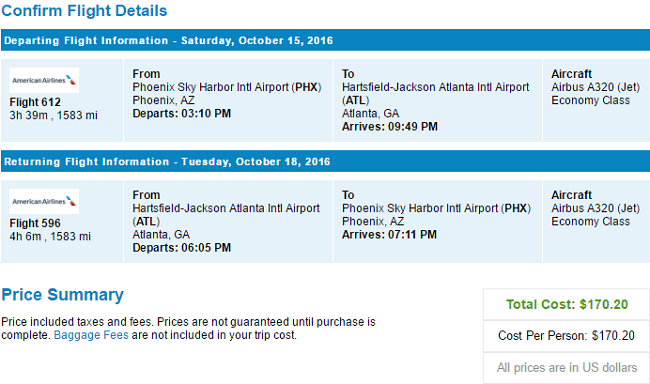Click the Cost Per Person $170.20 box

(566, 335)
